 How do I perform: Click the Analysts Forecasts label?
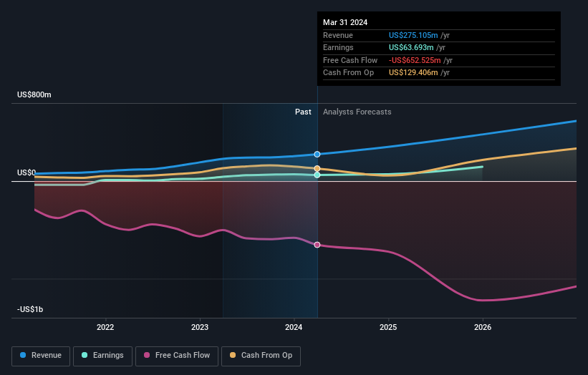(x=357, y=112)
